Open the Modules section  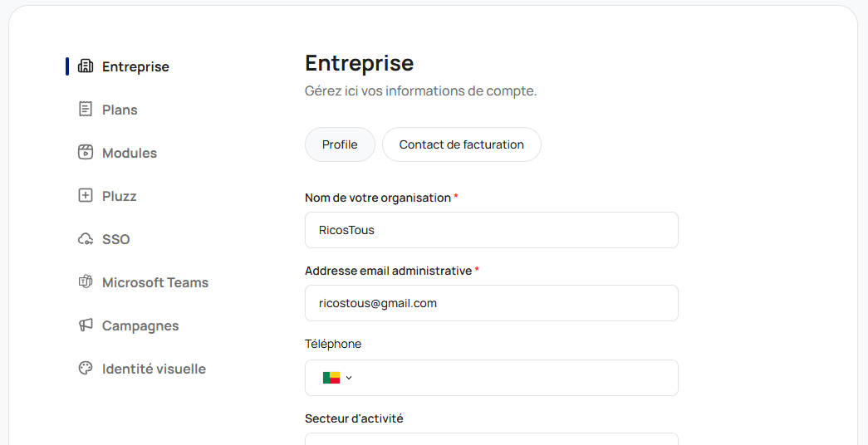tap(130, 153)
